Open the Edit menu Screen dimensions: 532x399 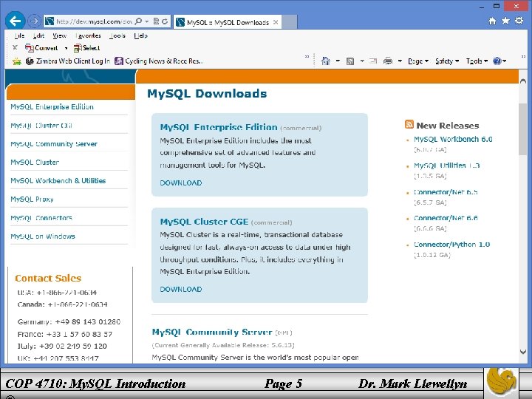click(38, 35)
